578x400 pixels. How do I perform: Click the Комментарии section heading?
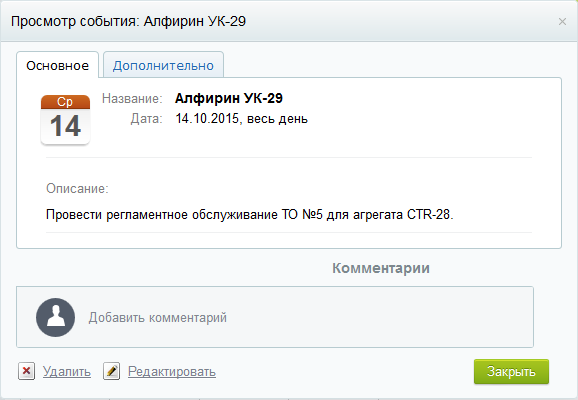coord(381,268)
